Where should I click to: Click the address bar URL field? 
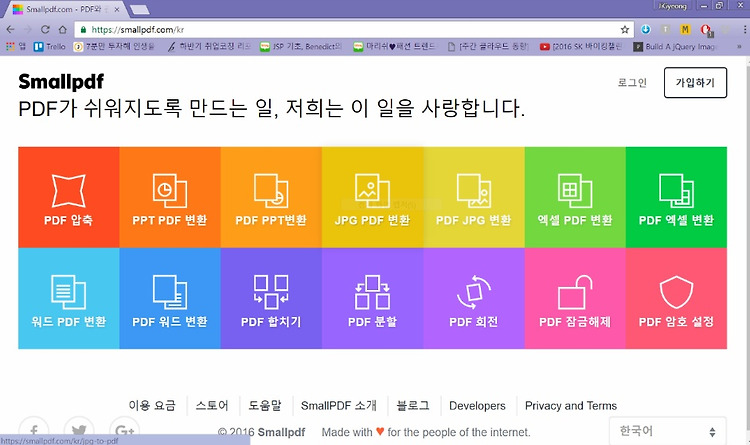[x=354, y=30]
